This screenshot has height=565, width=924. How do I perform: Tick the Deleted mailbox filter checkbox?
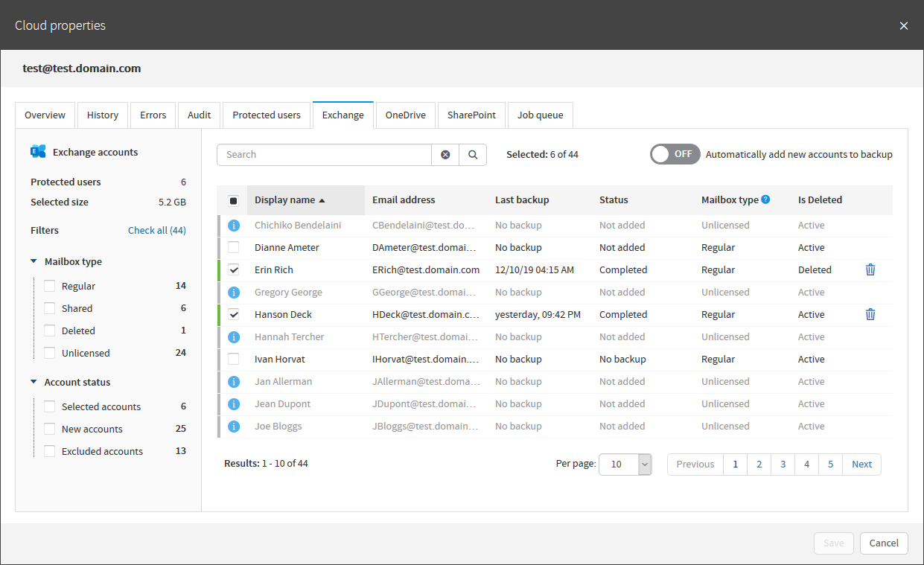coord(50,331)
